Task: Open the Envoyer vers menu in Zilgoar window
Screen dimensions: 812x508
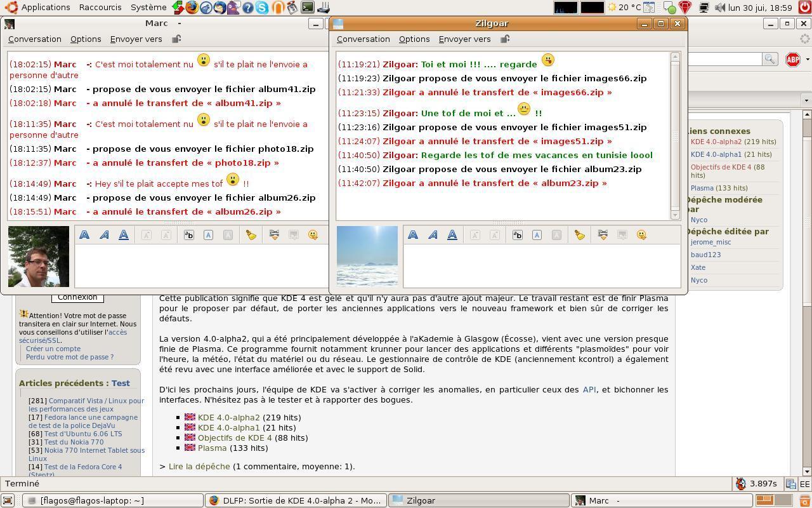Action: pyautogui.click(x=464, y=39)
